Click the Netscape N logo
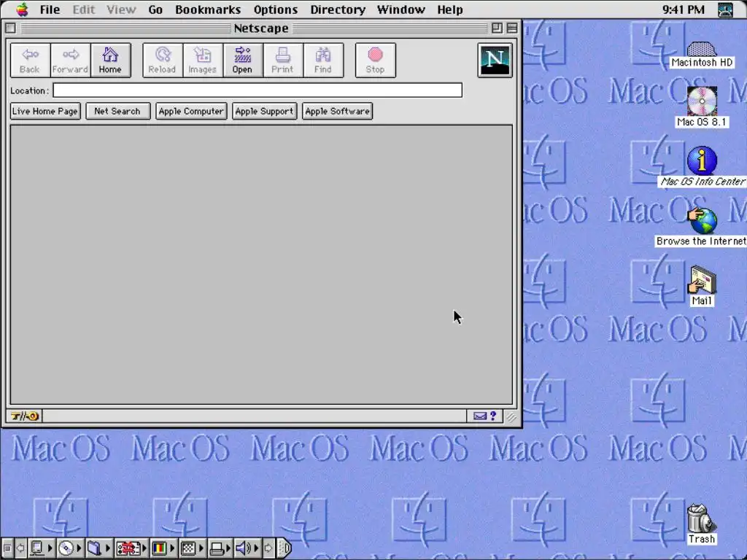 [495, 60]
